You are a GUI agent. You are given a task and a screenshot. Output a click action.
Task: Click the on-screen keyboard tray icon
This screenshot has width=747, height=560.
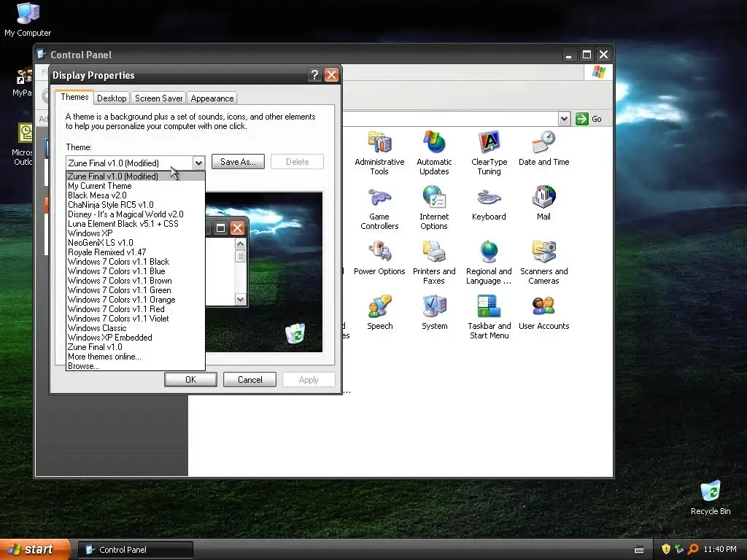pos(639,550)
